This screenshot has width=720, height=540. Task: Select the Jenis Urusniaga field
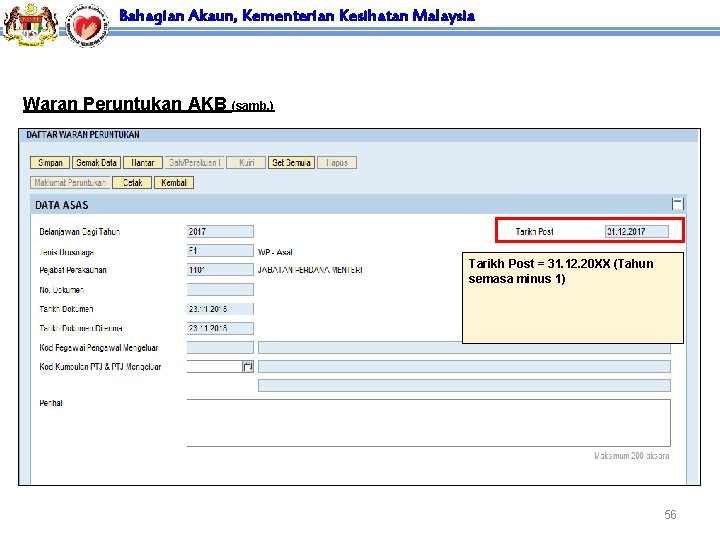pyautogui.click(x=220, y=251)
